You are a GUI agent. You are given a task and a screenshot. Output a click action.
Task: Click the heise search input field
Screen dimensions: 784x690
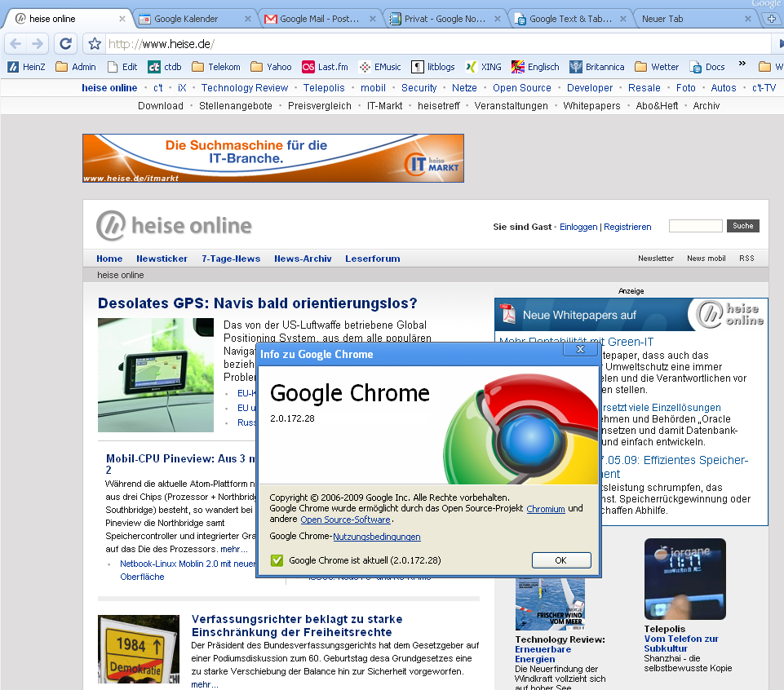tap(696, 226)
